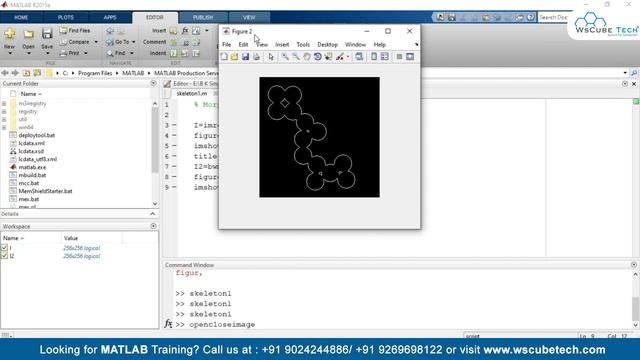
Task: Toggle checkbox for workspace variable I
Action: pos(4,248)
